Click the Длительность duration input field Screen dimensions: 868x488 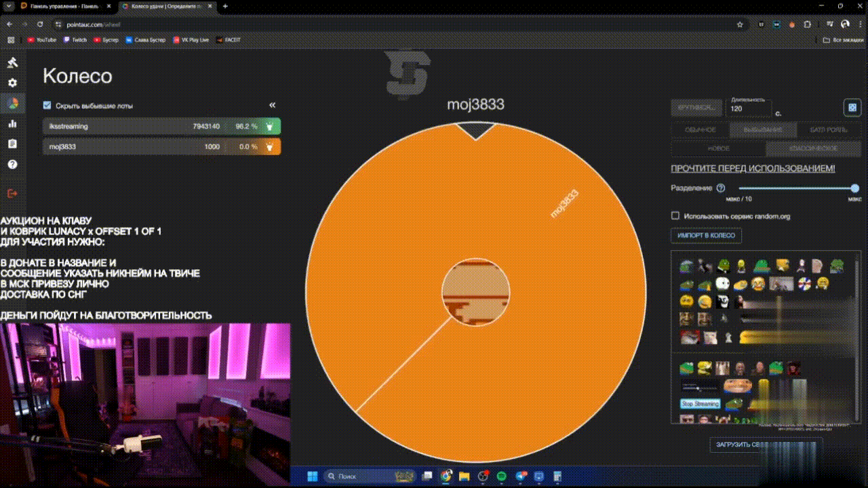[749, 108]
